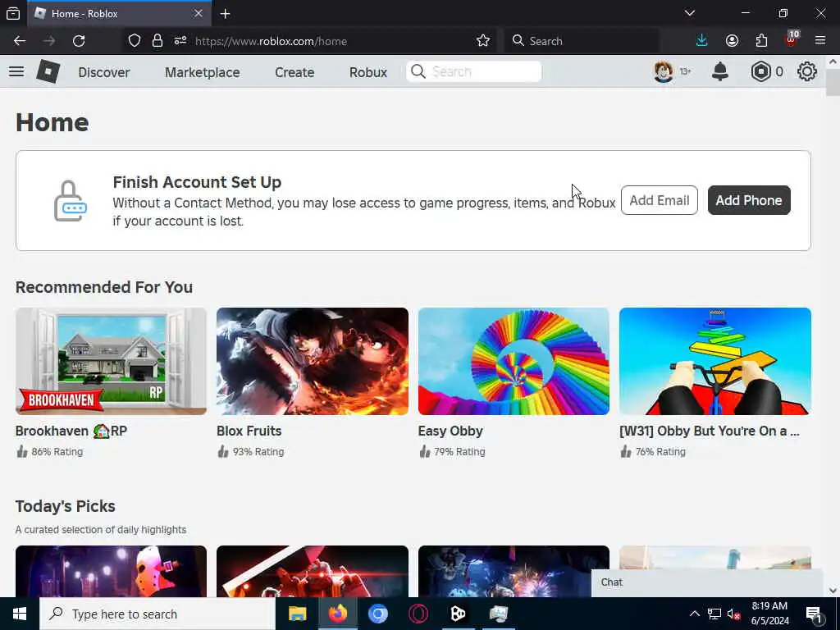
Task: Bookmark this page with the star
Action: (x=482, y=41)
